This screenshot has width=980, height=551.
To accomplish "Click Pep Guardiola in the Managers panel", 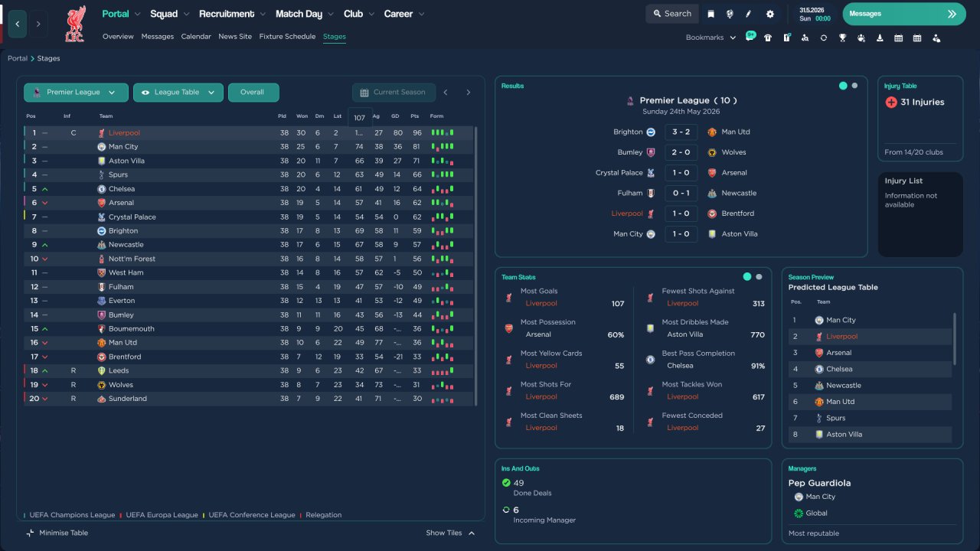I will coord(819,483).
